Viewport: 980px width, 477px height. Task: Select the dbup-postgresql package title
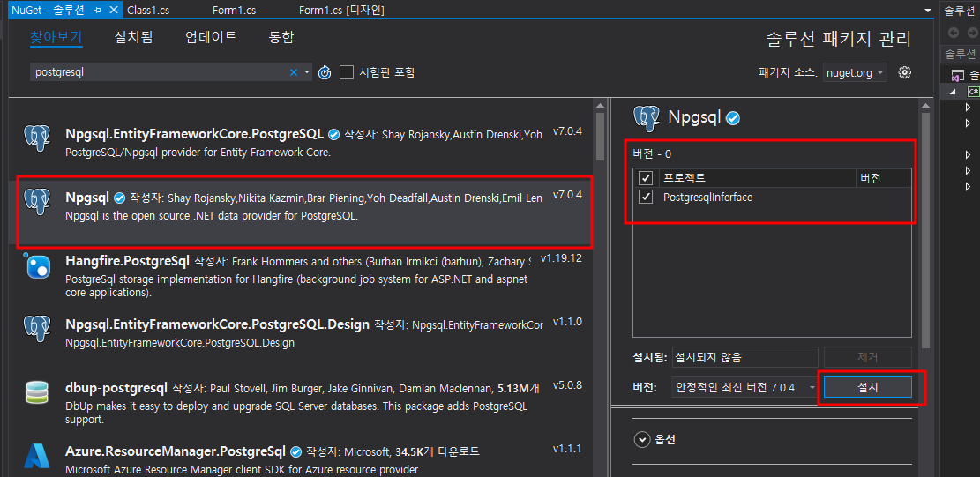coord(116,387)
